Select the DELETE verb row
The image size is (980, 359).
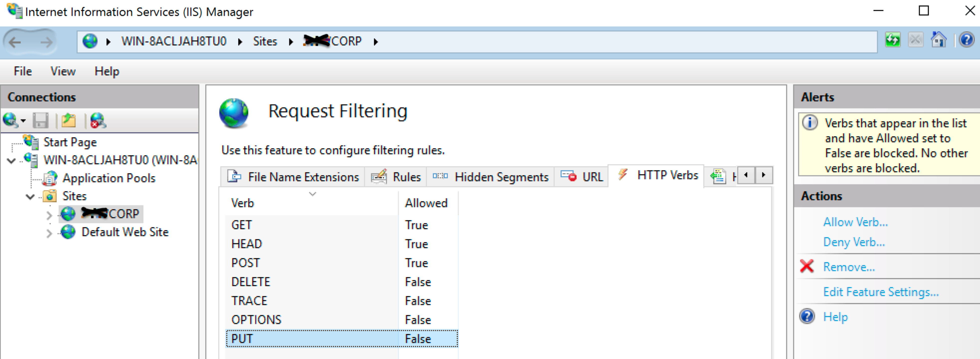point(251,282)
